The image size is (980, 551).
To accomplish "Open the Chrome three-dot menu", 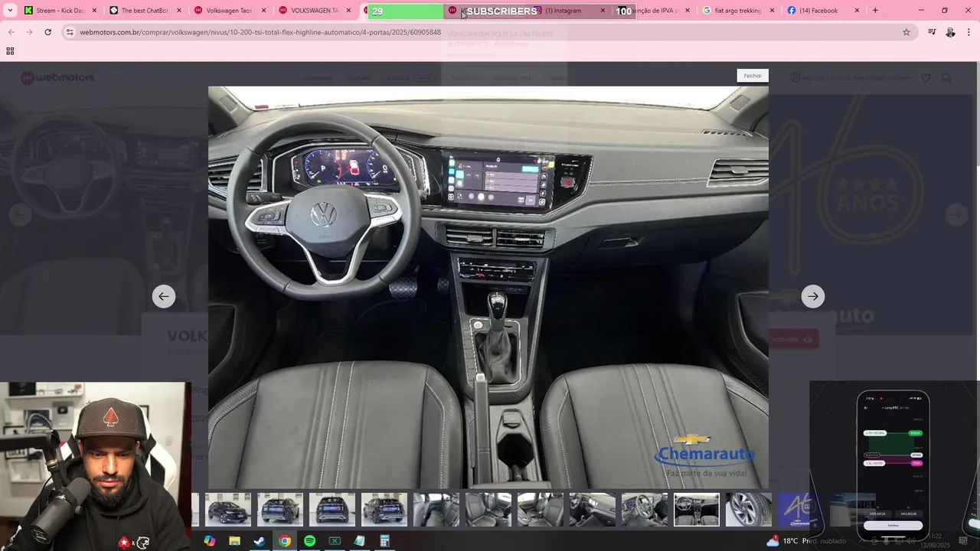I will (x=969, y=32).
